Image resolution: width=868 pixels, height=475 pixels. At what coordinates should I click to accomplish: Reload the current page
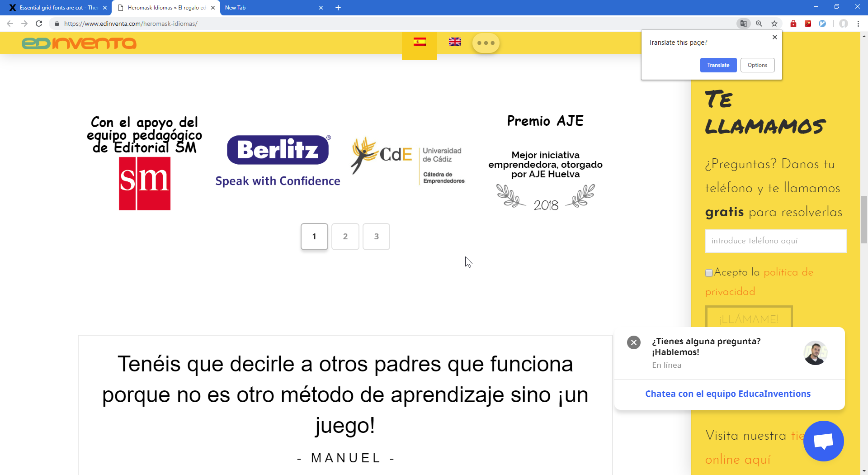coord(39,24)
